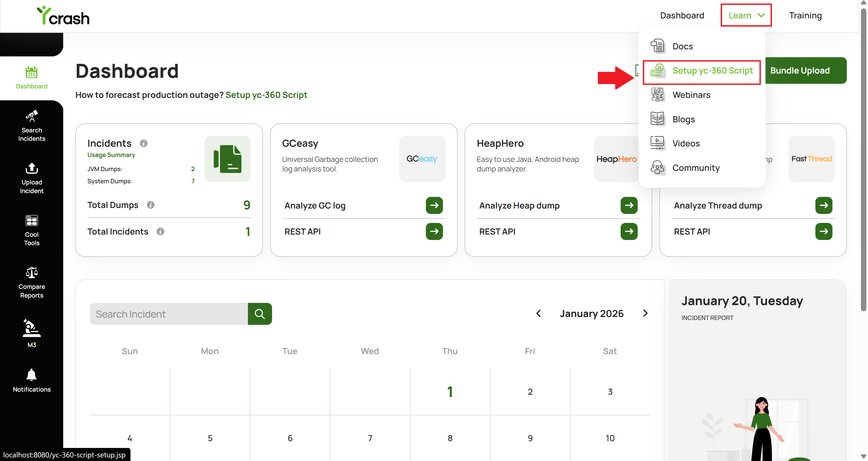Collapse the Learn dropdown menu
This screenshot has height=461, width=868.
746,15
